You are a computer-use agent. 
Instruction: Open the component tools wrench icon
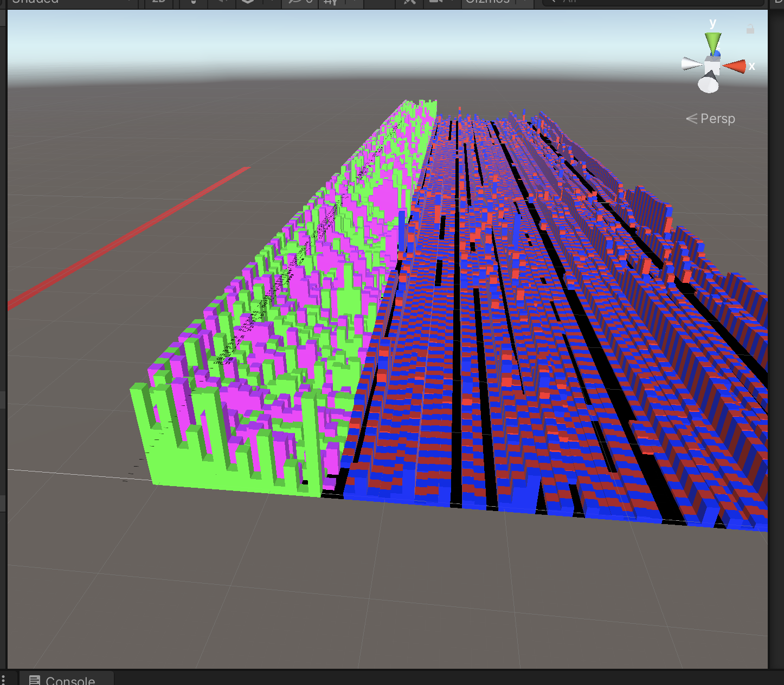409,2
